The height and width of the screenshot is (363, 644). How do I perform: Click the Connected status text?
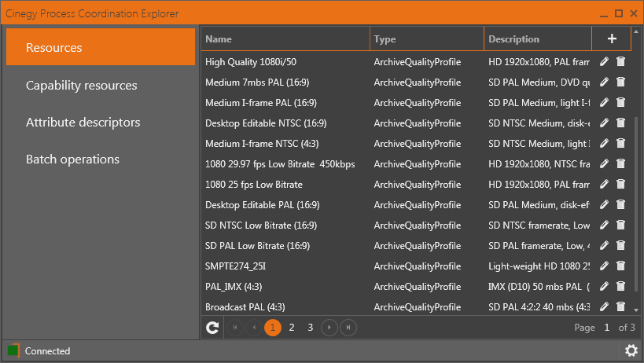pos(47,351)
